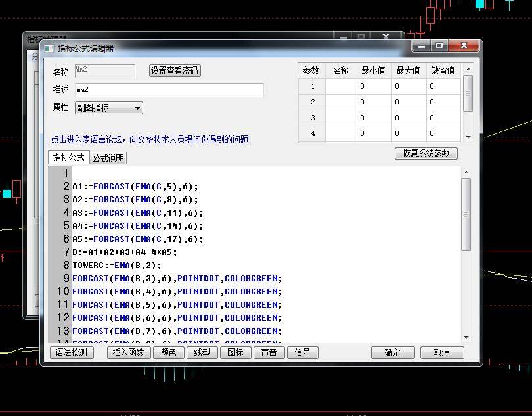Click the 线型 line style button
Screen dimensions: 532x416
click(x=202, y=352)
